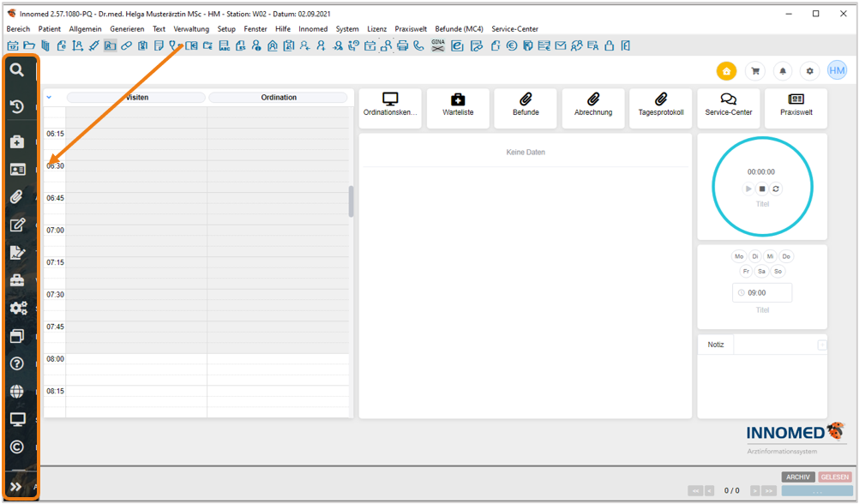
Task: Open the settings gear next to HM
Action: point(809,71)
